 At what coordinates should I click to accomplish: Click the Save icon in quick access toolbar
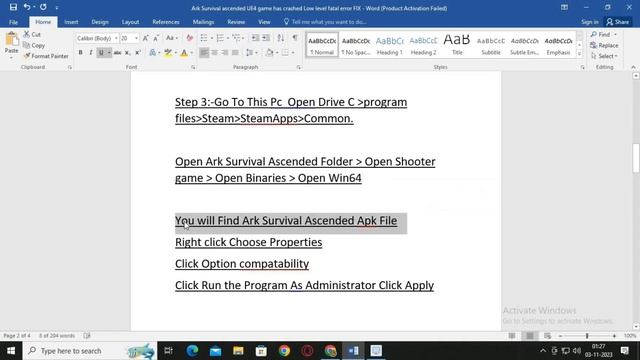pos(13,7)
